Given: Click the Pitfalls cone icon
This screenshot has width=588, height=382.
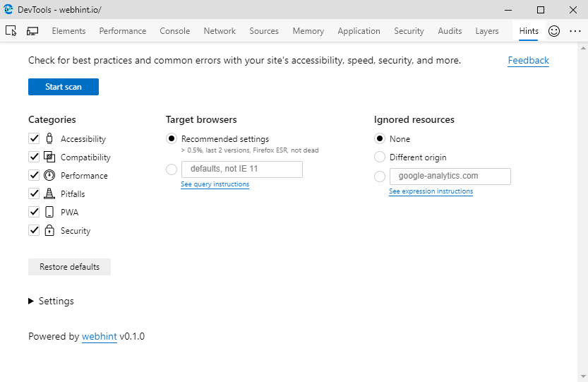Looking at the screenshot, I should (x=49, y=193).
